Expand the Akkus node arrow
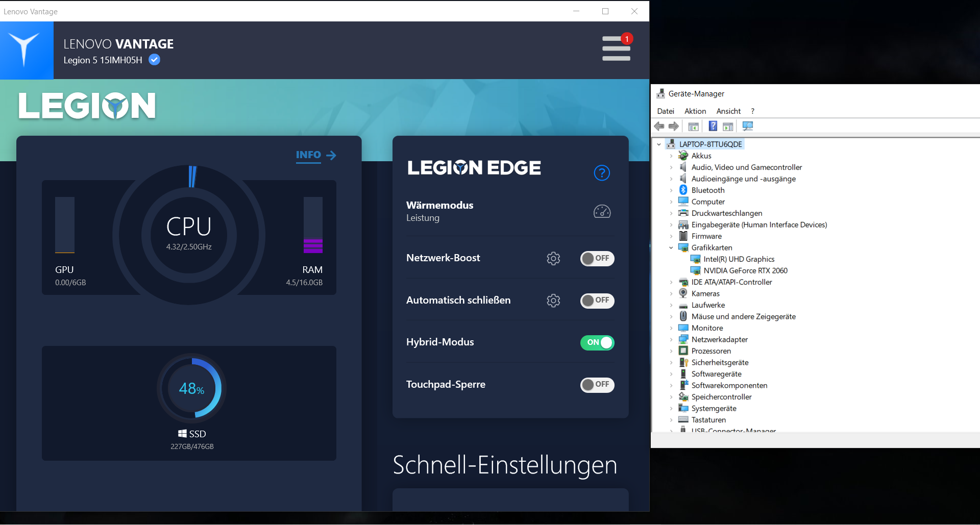The height and width of the screenshot is (525, 980). (671, 156)
